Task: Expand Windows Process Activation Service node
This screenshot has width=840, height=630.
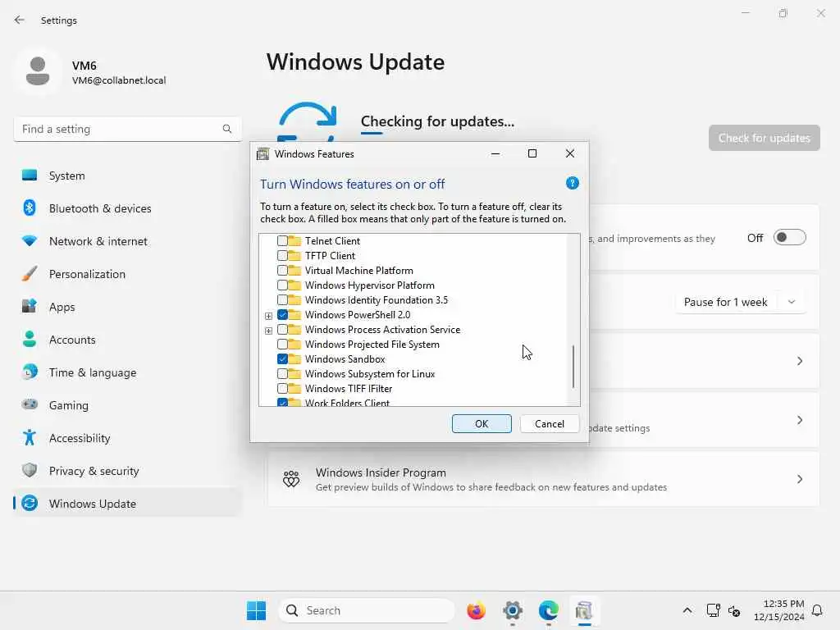Action: [x=268, y=331]
